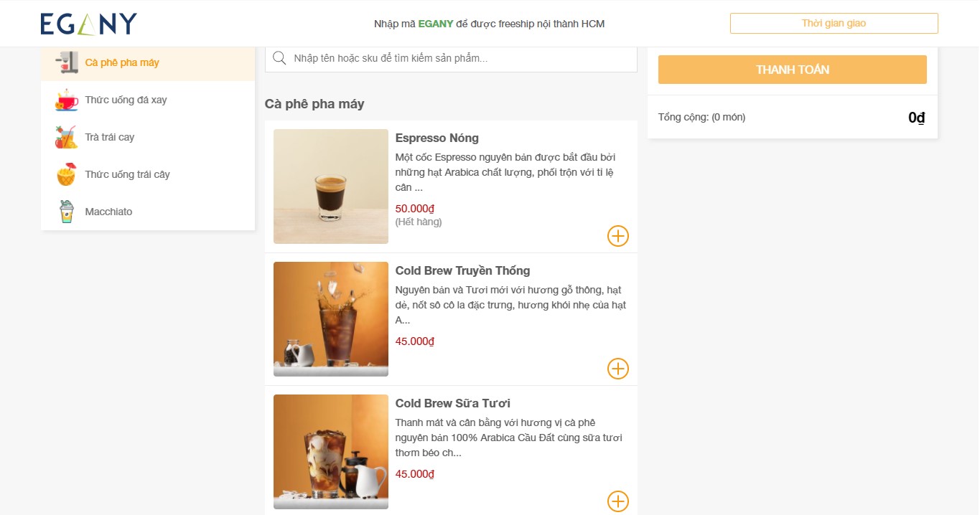The height and width of the screenshot is (515, 980).
Task: Click the search magnifier icon
Action: click(x=280, y=58)
